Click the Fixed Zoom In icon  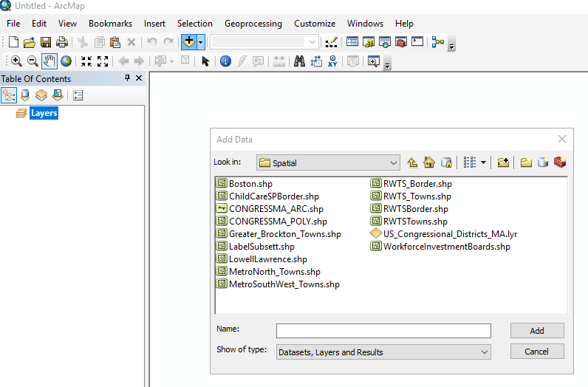pyautogui.click(x=86, y=61)
